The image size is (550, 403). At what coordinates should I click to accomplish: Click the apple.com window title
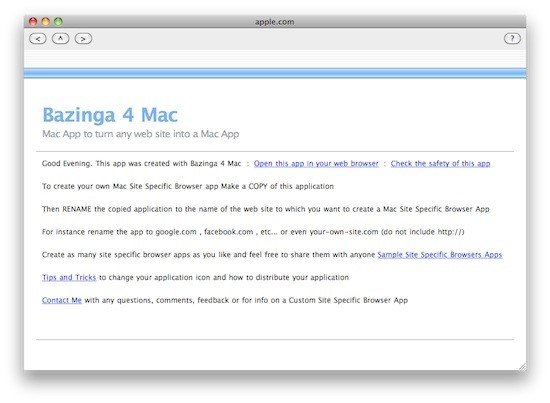(275, 22)
